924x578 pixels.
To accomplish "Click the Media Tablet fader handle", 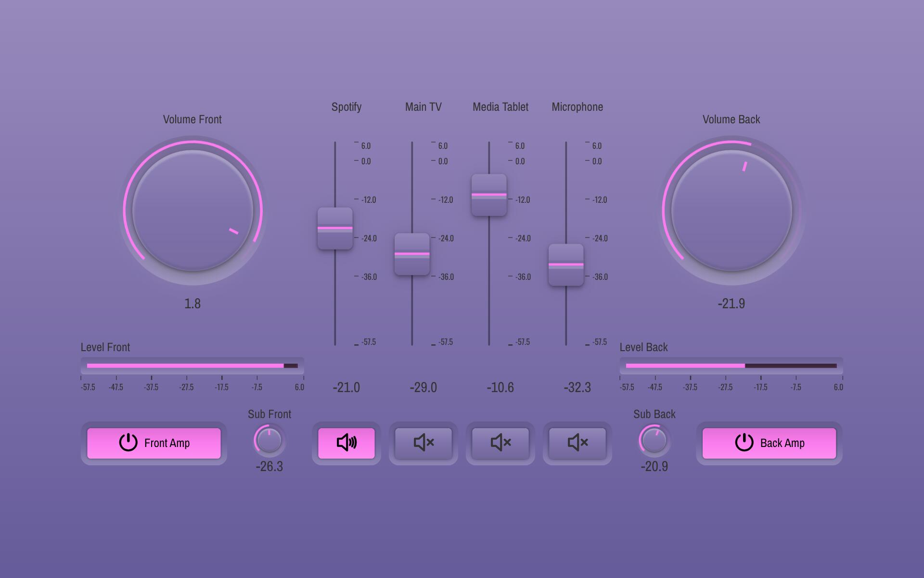I will coord(489,195).
